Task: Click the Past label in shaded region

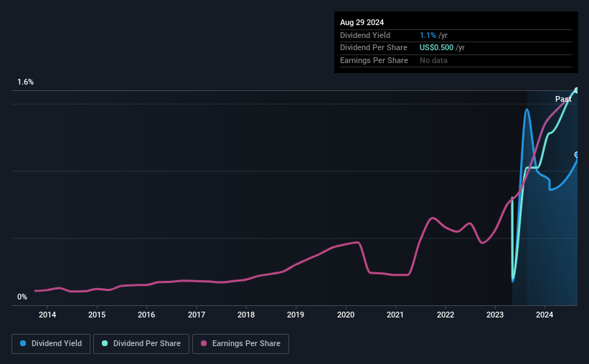Action: coord(563,99)
